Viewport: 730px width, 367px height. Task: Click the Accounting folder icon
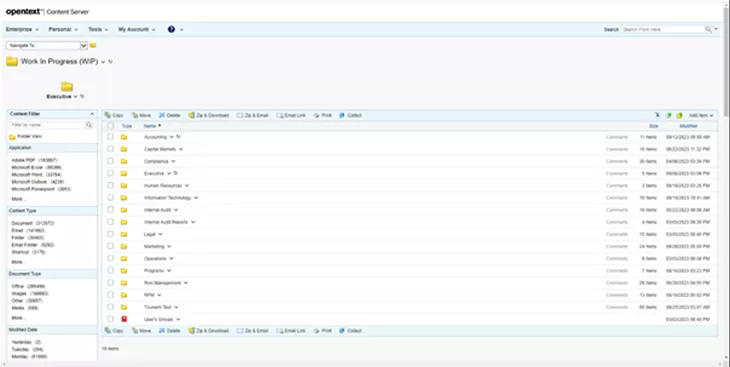[124, 137]
